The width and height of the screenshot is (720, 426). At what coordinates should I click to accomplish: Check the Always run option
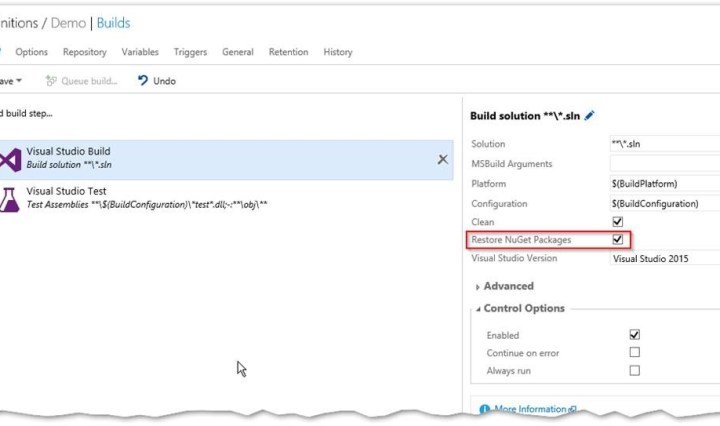pyautogui.click(x=634, y=371)
